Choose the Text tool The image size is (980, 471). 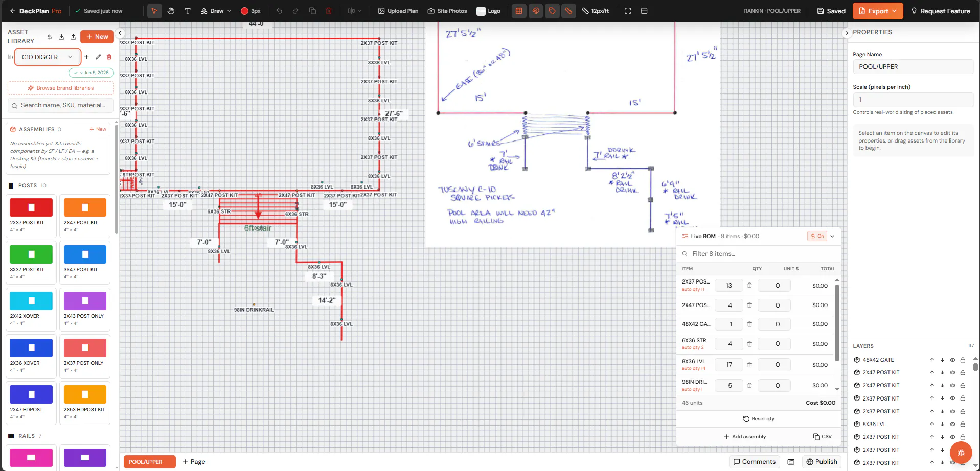pos(188,11)
